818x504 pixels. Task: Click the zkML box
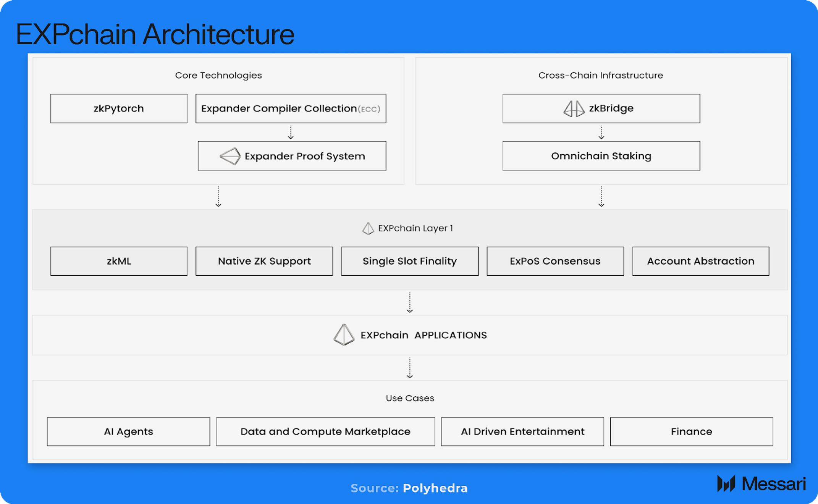click(x=119, y=261)
